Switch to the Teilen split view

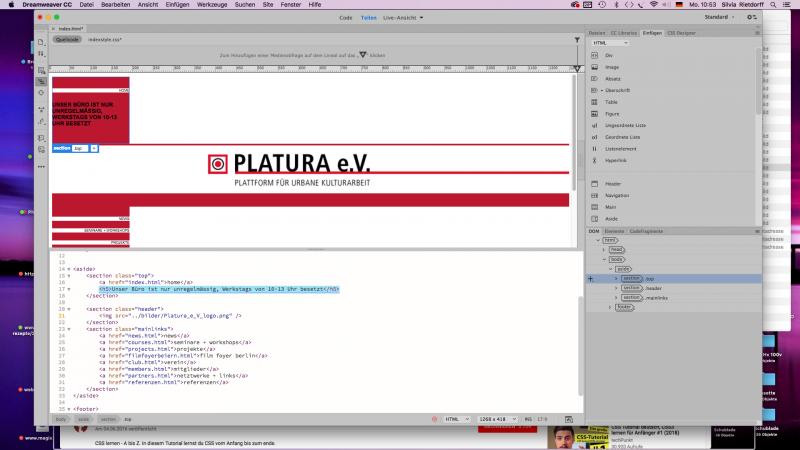(x=368, y=18)
